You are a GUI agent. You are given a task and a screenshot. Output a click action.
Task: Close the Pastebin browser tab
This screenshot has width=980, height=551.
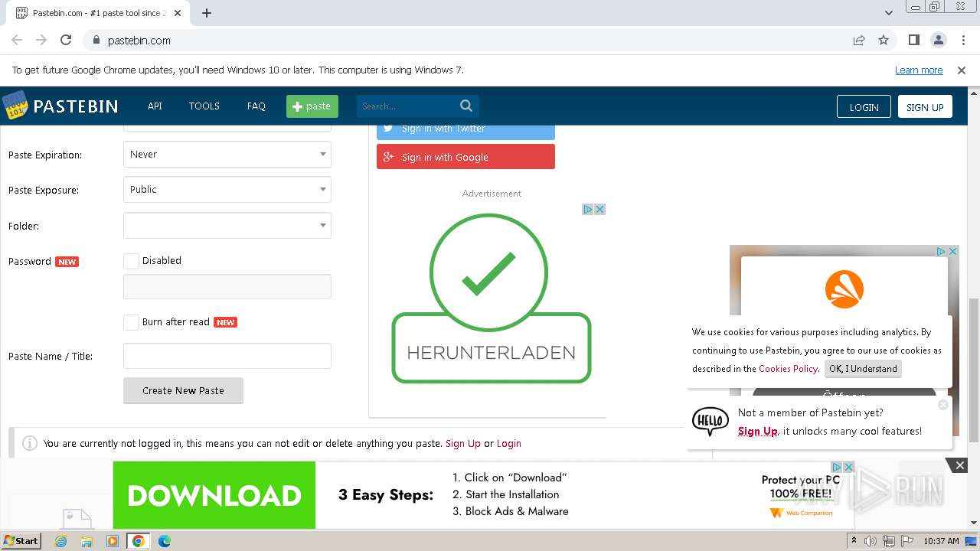[x=178, y=13]
